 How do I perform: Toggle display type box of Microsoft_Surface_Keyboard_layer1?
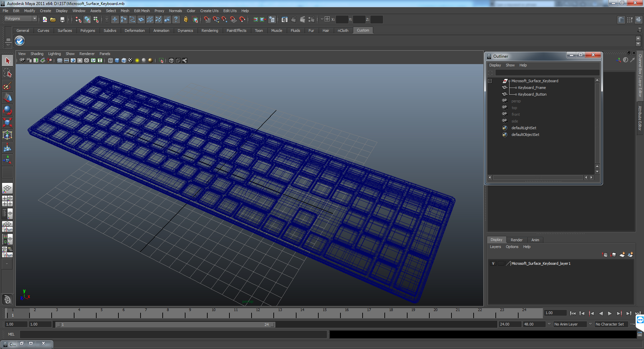[x=501, y=263]
